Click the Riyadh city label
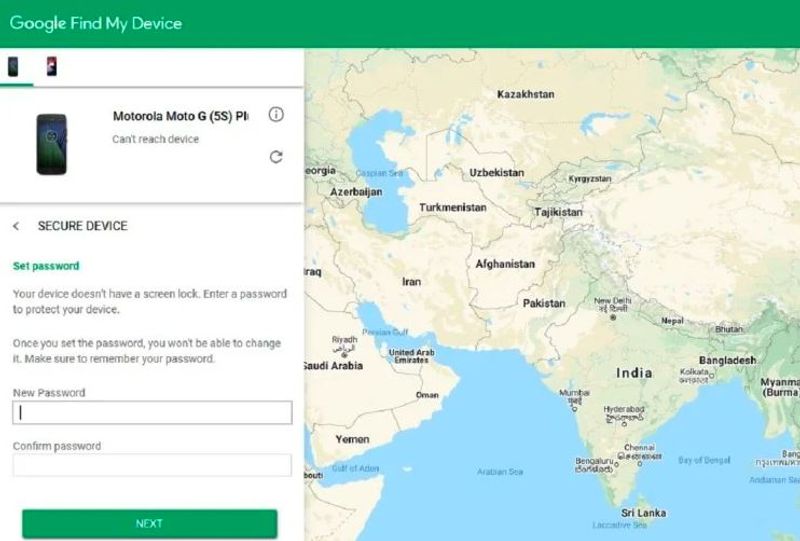This screenshot has width=800, height=541. pyautogui.click(x=344, y=339)
